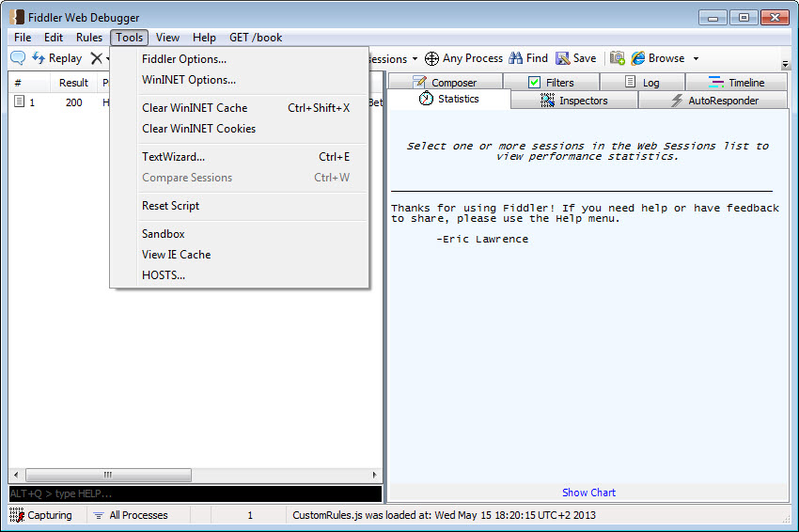Click the Remove X toolbar icon
Image resolution: width=799 pixels, height=532 pixels.
click(x=96, y=58)
